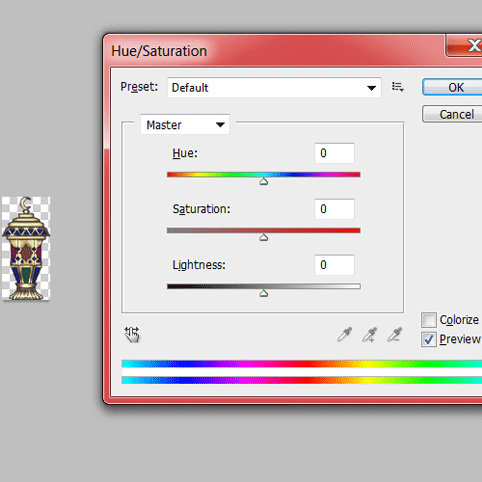Click the Hue slider triangle handle
Image resolution: width=482 pixels, height=482 pixels.
pyautogui.click(x=264, y=181)
